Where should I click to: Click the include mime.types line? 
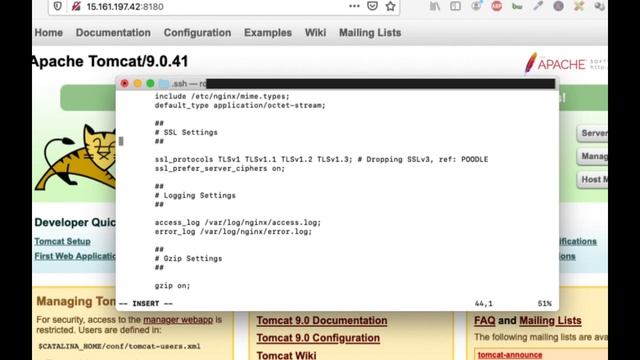coord(222,96)
